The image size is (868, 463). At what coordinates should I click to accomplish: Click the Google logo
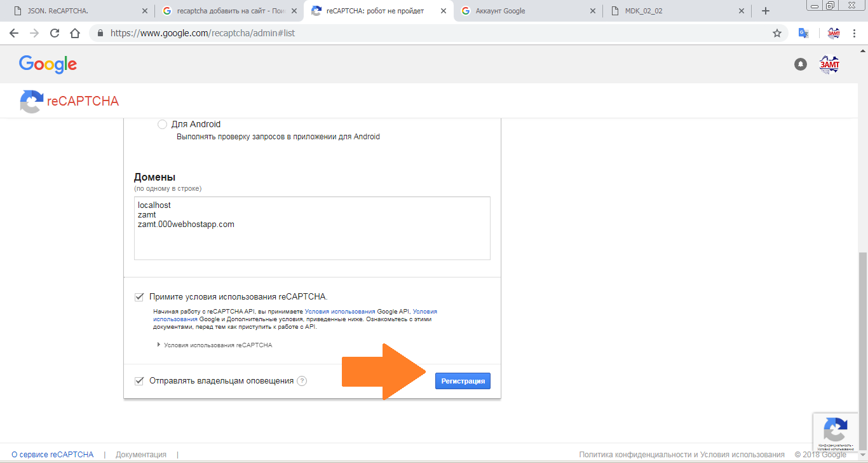48,64
